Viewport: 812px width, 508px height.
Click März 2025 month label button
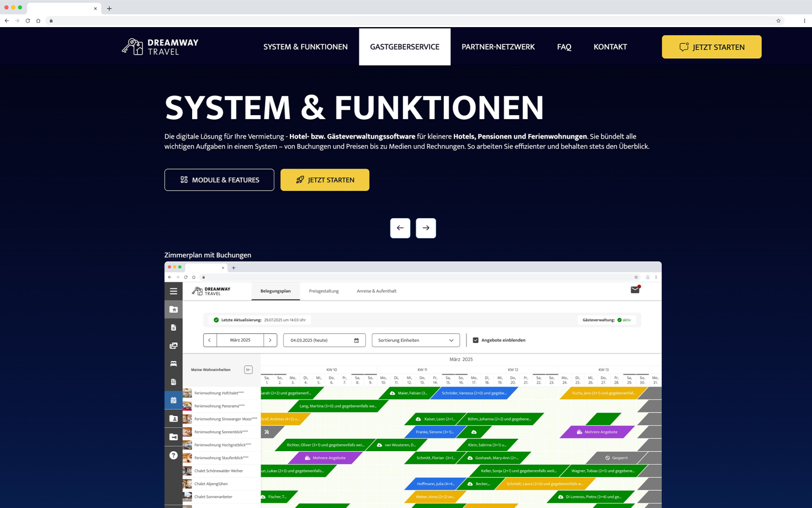(x=240, y=340)
